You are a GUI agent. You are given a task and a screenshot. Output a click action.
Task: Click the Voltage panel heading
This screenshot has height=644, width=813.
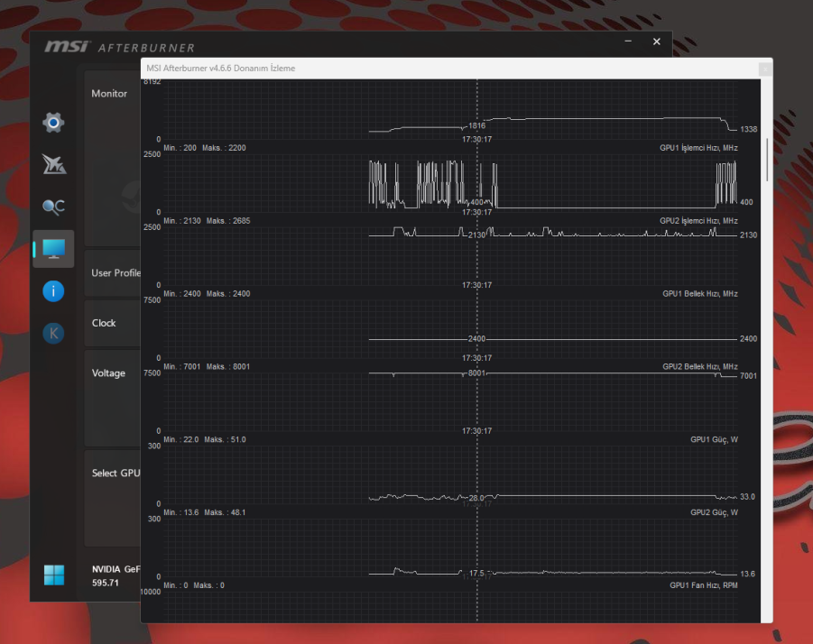tap(108, 373)
